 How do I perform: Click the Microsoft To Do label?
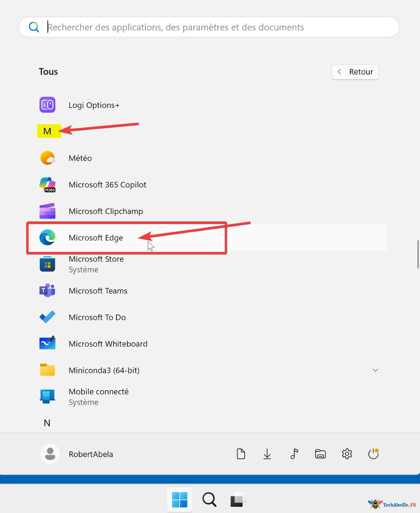click(97, 317)
